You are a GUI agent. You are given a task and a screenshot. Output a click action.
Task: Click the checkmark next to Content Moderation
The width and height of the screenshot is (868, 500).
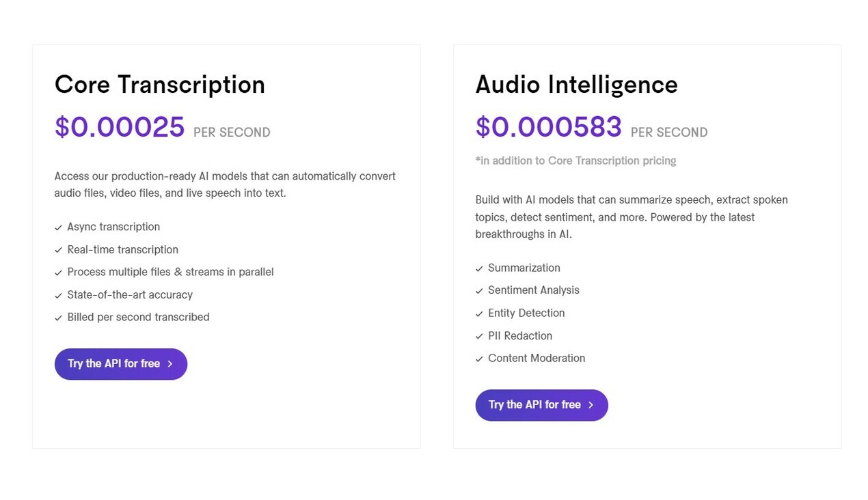tap(479, 359)
